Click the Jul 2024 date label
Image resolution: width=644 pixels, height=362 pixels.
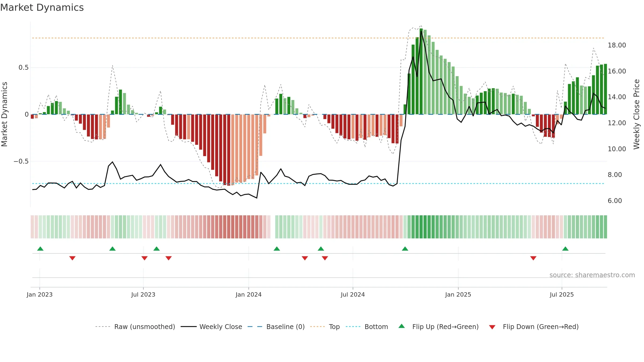point(353,294)
